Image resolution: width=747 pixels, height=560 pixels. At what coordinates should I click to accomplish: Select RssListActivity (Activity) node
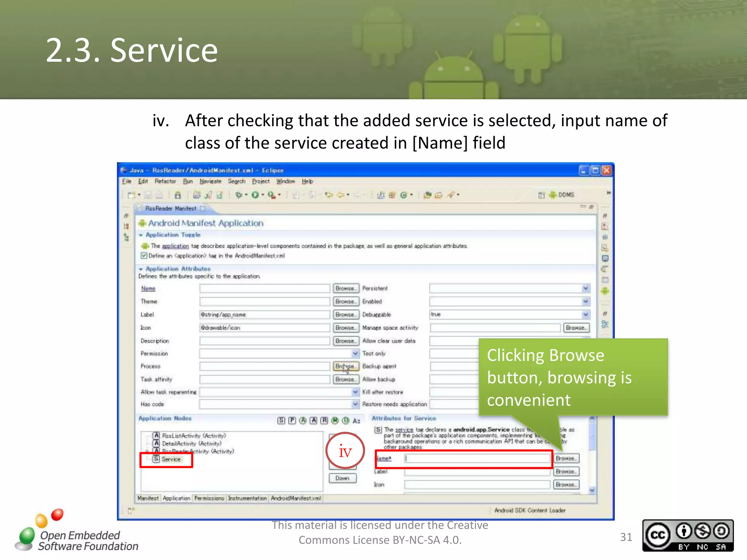point(190,436)
